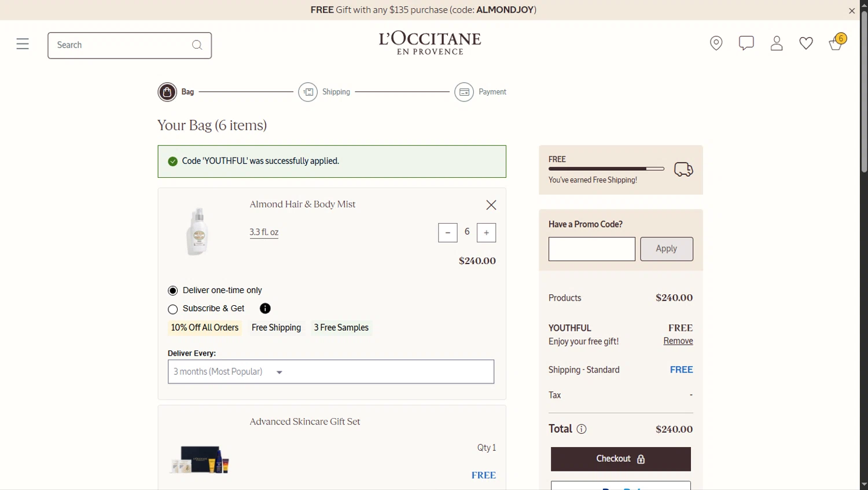Click the search magnifier icon
This screenshot has width=868, height=490.
point(197,45)
